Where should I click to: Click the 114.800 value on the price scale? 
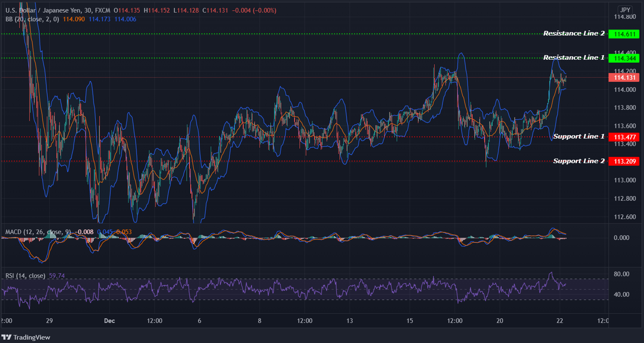(625, 16)
